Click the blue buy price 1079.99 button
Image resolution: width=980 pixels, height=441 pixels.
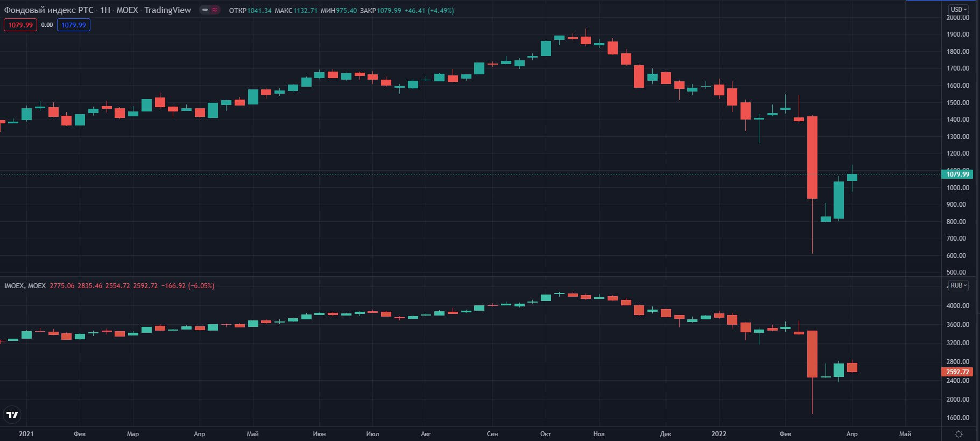coord(73,25)
